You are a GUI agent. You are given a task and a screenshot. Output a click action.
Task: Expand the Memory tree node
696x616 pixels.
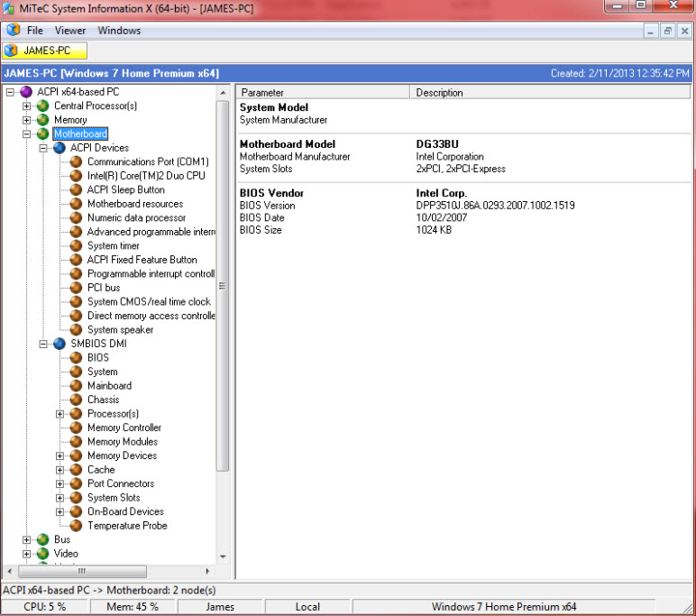(27, 120)
